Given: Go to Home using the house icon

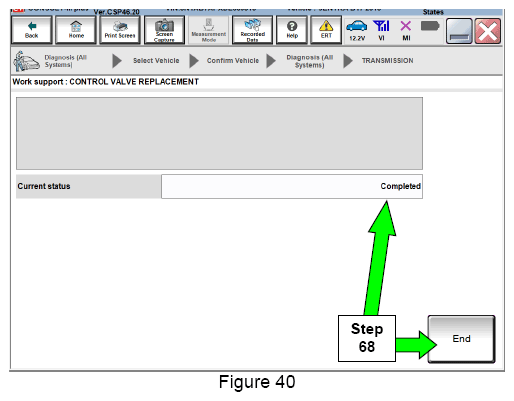Looking at the screenshot, I should coord(76,30).
